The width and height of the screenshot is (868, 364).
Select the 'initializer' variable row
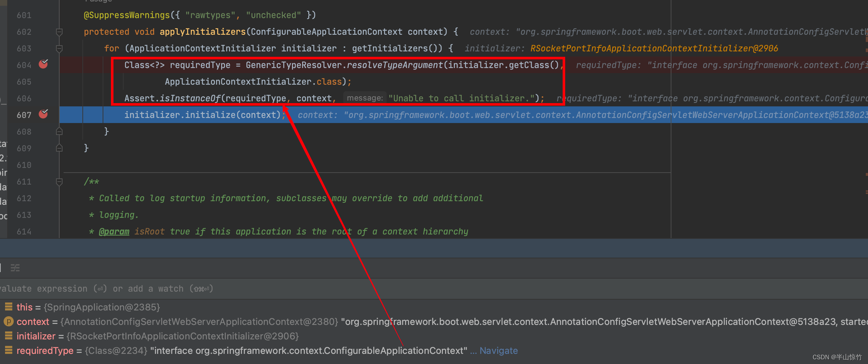pyautogui.click(x=434, y=336)
